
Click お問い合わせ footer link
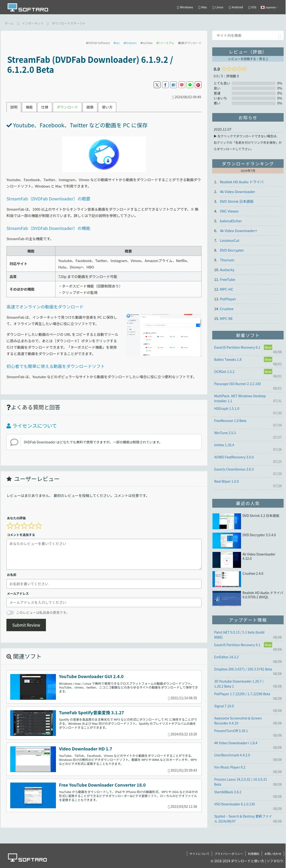tap(272, 854)
